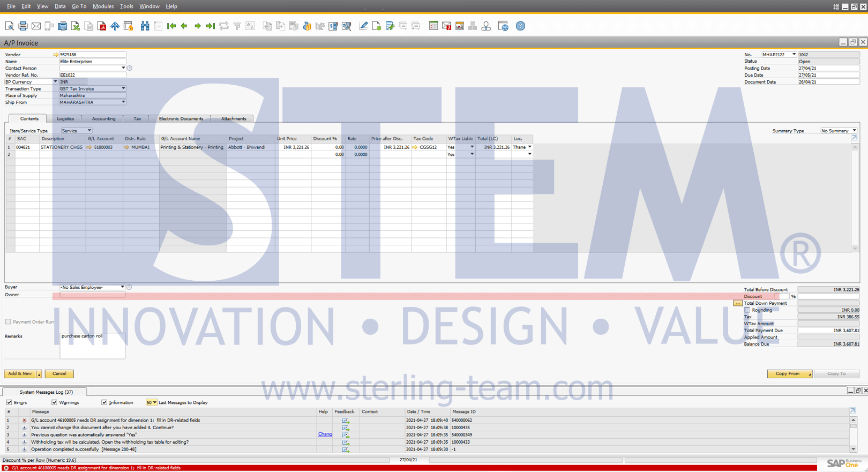Toggle the Errors checkbox in messages log
This screenshot has width=868, height=472.
tap(9, 402)
